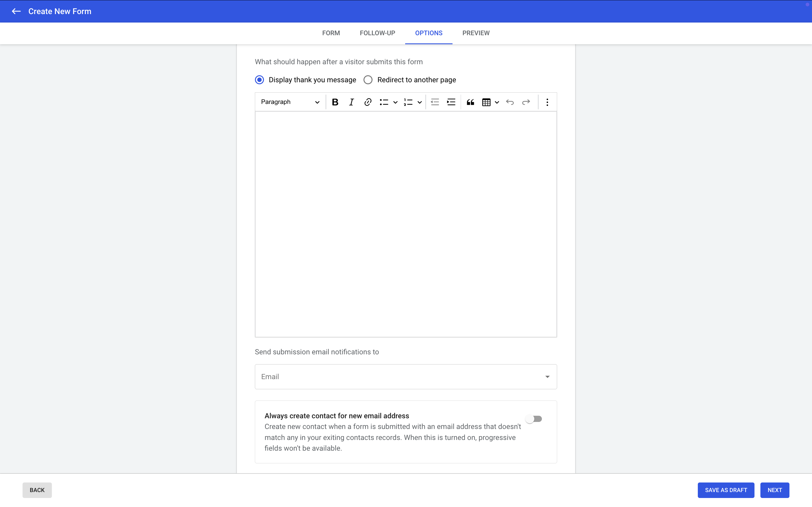
Task: Click the back arrow in the header
Action: coord(16,11)
